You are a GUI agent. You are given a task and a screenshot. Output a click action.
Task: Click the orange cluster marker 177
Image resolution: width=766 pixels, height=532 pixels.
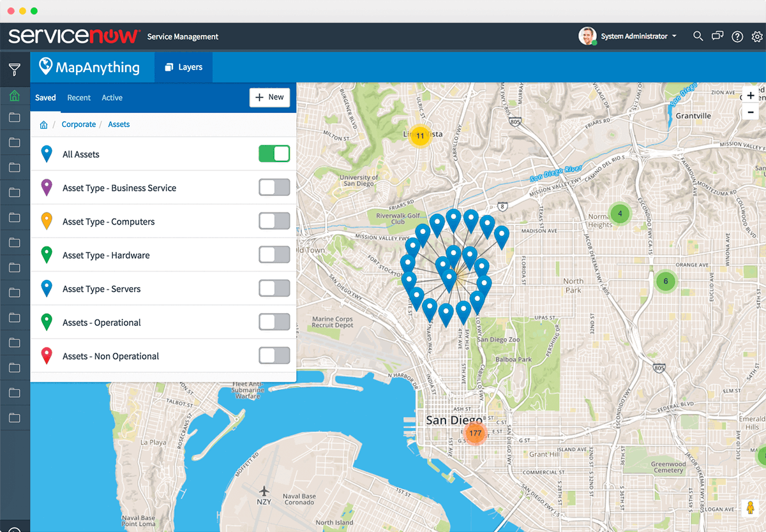tap(474, 434)
